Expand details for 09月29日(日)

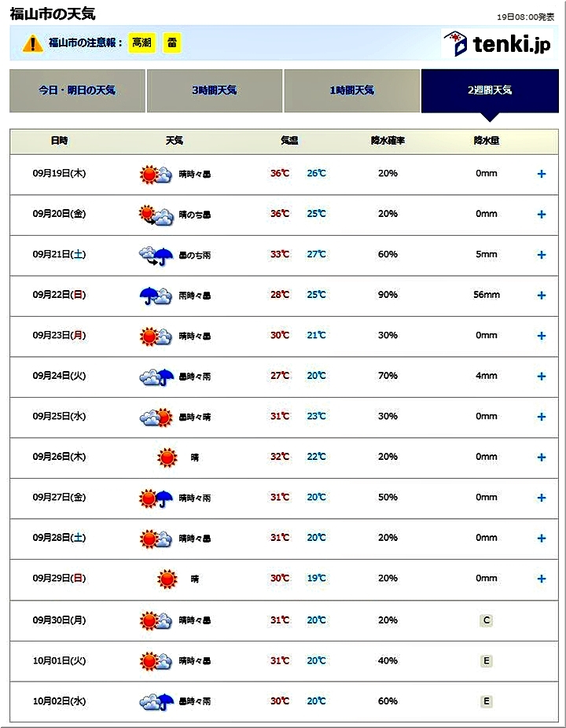541,579
